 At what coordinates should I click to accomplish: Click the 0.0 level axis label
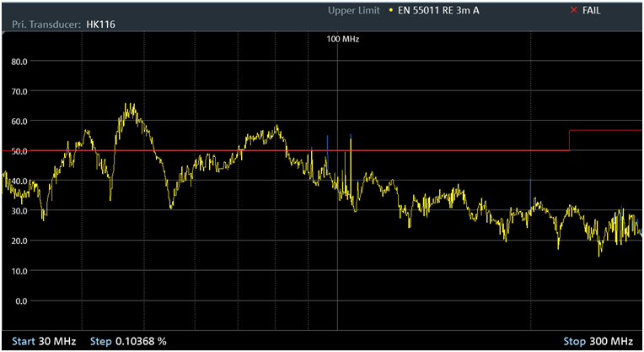click(22, 301)
